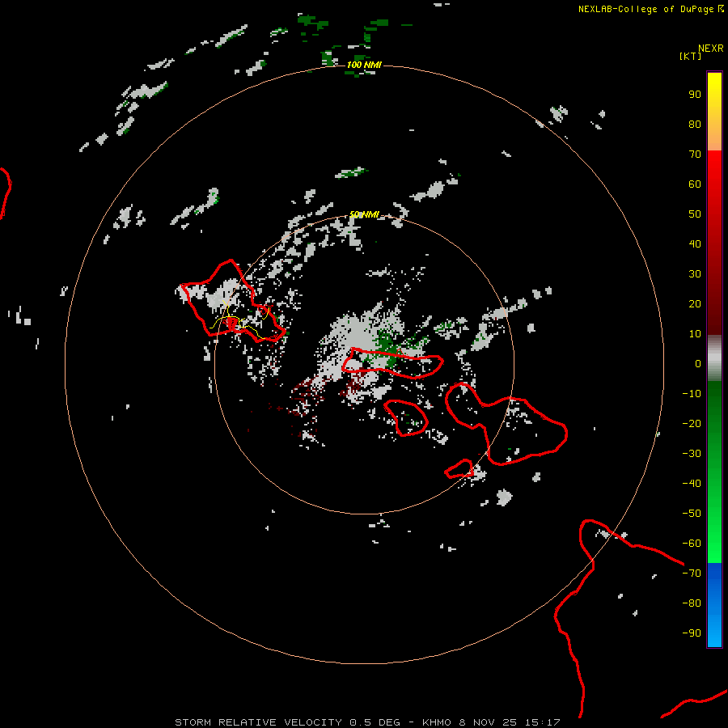The height and width of the screenshot is (728, 728).
Task: Select the 100 NMI range ring label
Action: point(364,65)
